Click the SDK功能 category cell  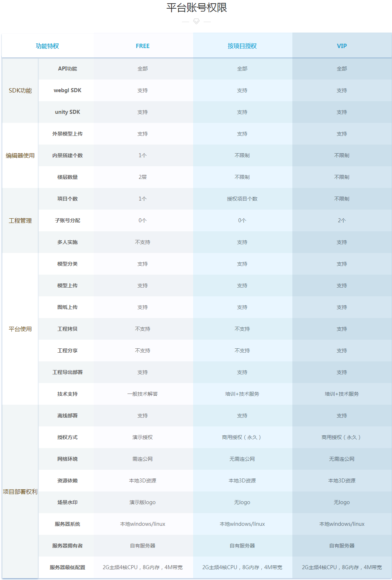tap(20, 90)
